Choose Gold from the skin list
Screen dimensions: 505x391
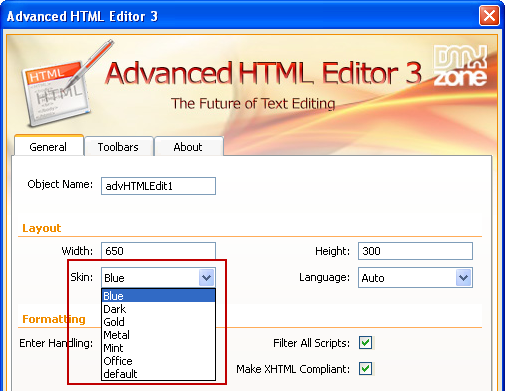[x=158, y=322]
